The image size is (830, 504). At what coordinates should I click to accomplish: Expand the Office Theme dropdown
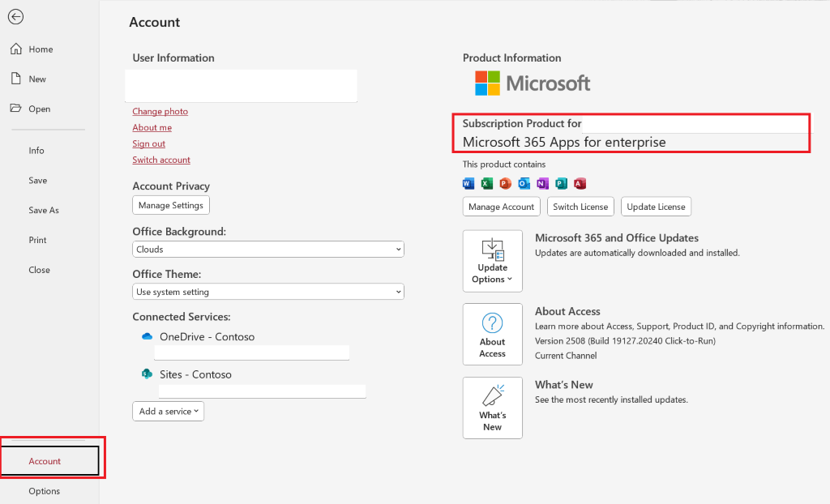point(267,292)
